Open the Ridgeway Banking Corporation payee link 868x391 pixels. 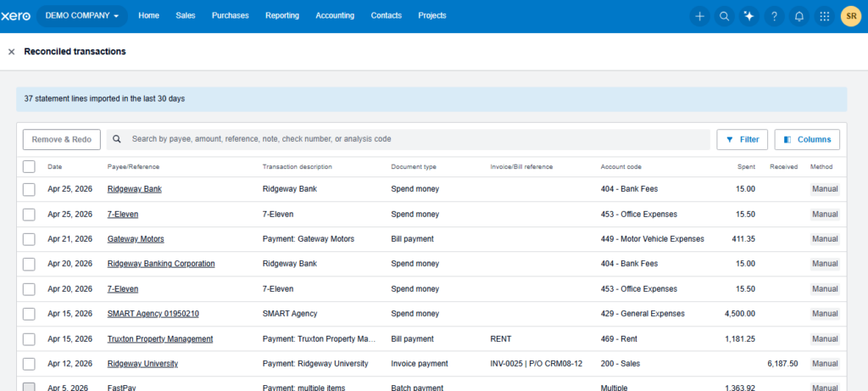click(161, 264)
